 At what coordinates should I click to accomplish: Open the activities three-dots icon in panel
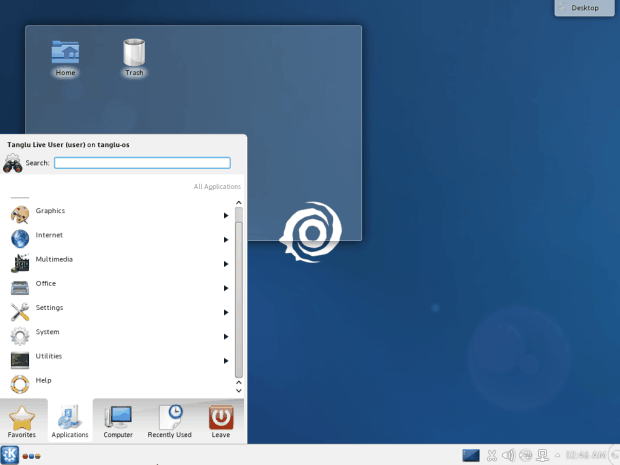coord(32,456)
